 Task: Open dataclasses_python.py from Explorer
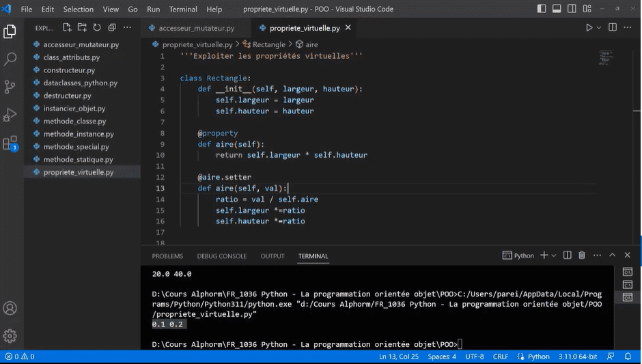point(81,83)
